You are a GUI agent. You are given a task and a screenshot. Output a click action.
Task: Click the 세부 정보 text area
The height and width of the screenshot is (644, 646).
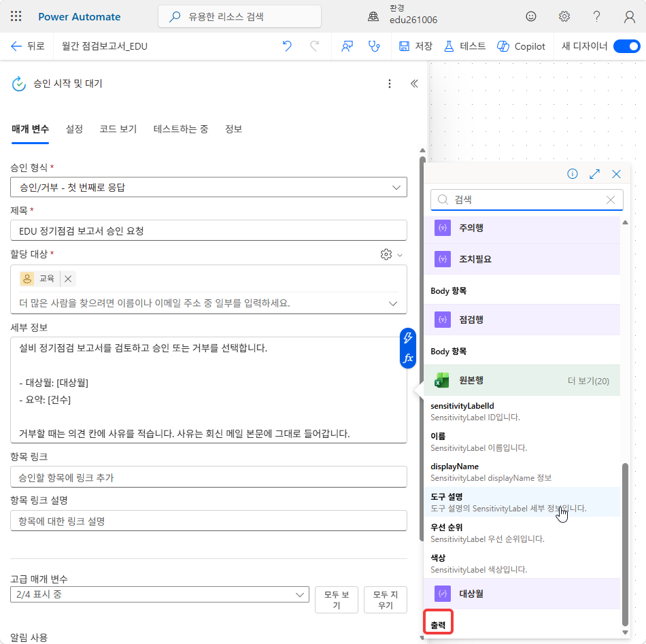coord(209,390)
